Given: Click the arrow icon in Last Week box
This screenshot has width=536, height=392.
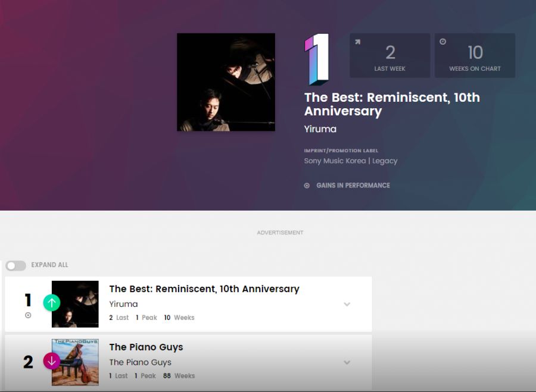Looking at the screenshot, I should tap(357, 42).
